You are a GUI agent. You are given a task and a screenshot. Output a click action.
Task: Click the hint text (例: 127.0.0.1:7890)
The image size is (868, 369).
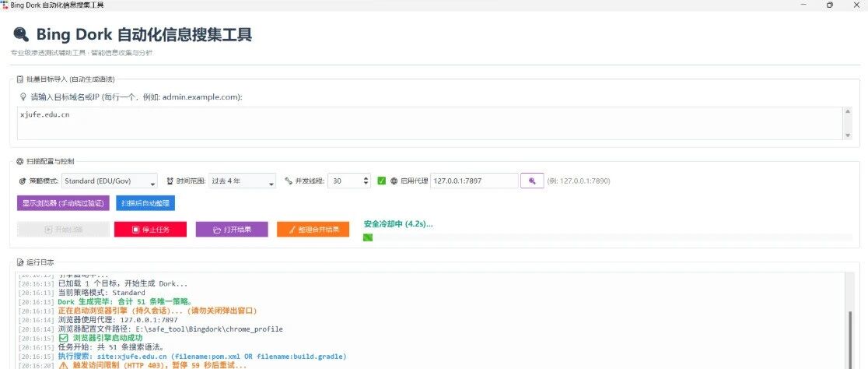click(579, 181)
